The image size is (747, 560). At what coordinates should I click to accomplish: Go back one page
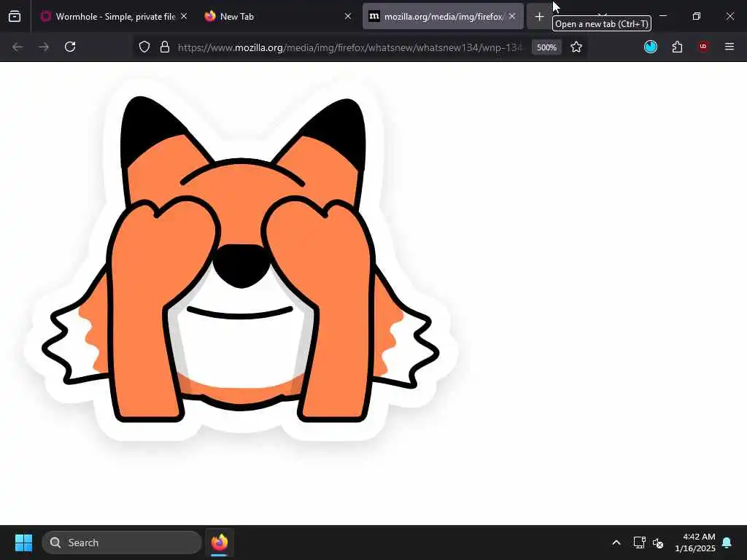click(x=18, y=47)
